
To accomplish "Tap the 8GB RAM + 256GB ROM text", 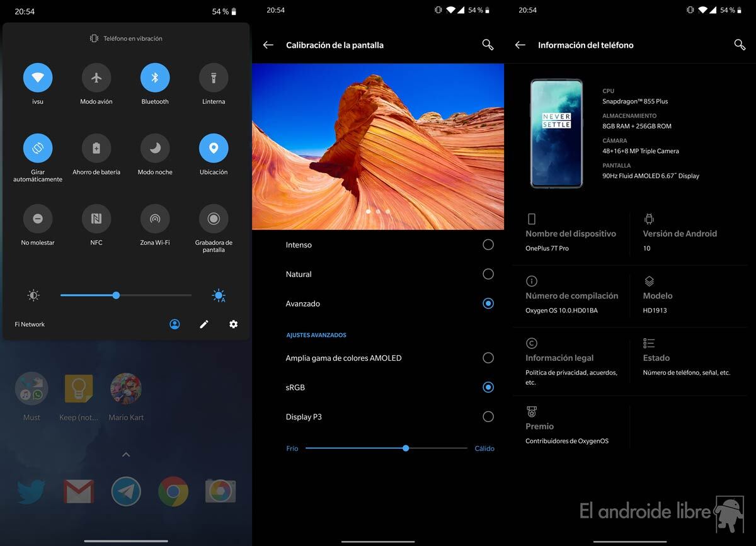I will tap(637, 126).
